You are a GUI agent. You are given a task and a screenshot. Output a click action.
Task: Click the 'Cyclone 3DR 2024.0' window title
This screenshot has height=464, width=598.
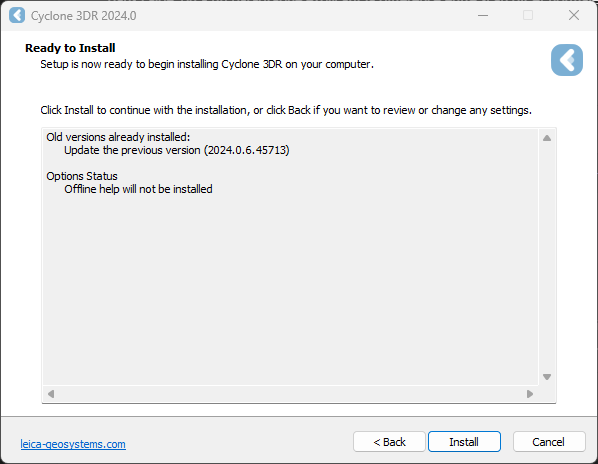[84, 16]
